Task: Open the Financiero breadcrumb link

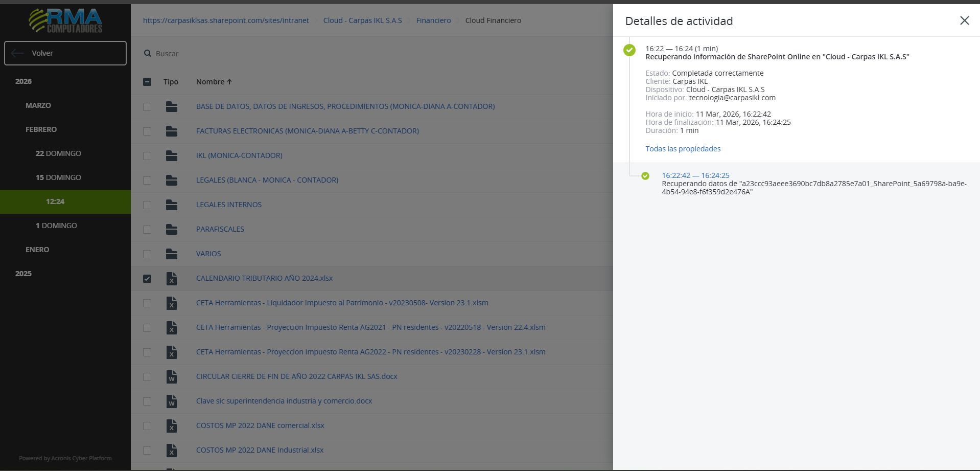Action: point(433,20)
